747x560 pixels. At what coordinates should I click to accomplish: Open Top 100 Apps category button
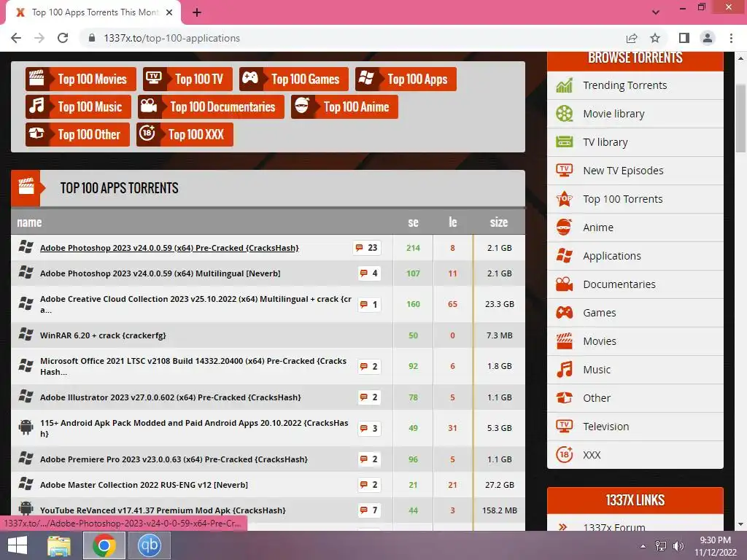coord(406,79)
